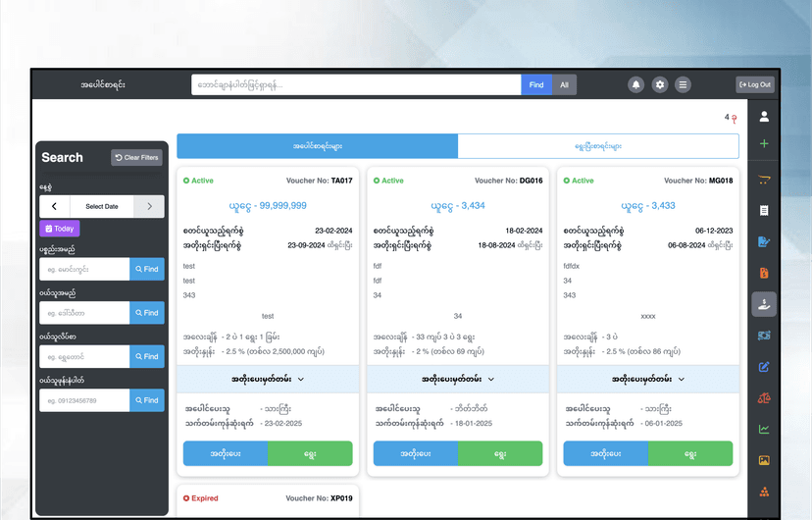Open the Select Date picker
The image size is (812, 520).
click(102, 206)
